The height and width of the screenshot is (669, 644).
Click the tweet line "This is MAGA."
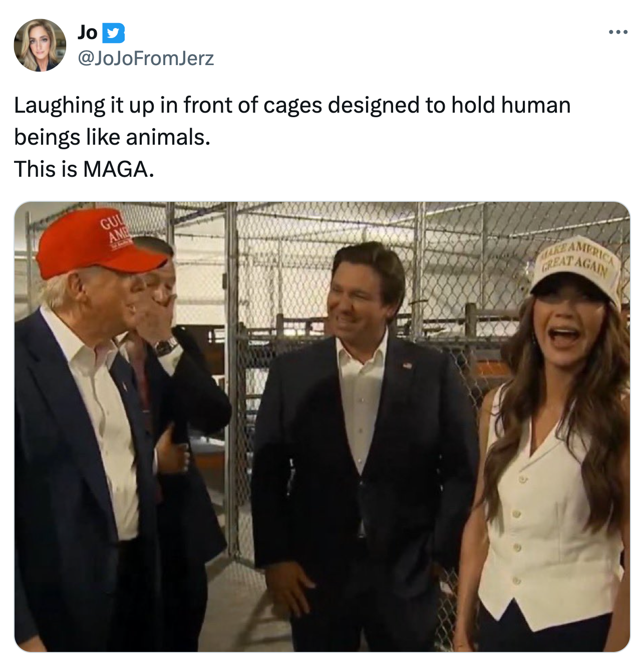[84, 169]
